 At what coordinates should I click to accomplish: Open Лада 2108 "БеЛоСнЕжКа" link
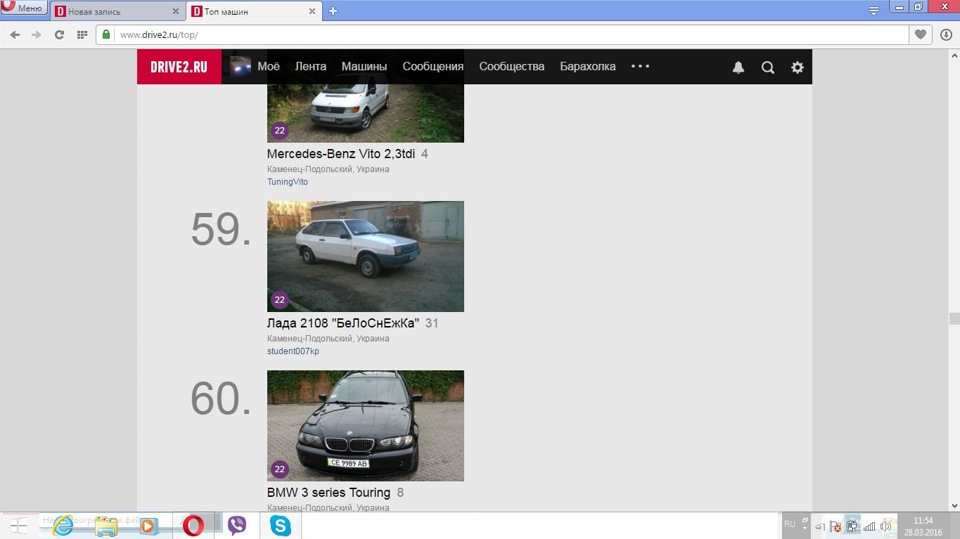click(343, 323)
